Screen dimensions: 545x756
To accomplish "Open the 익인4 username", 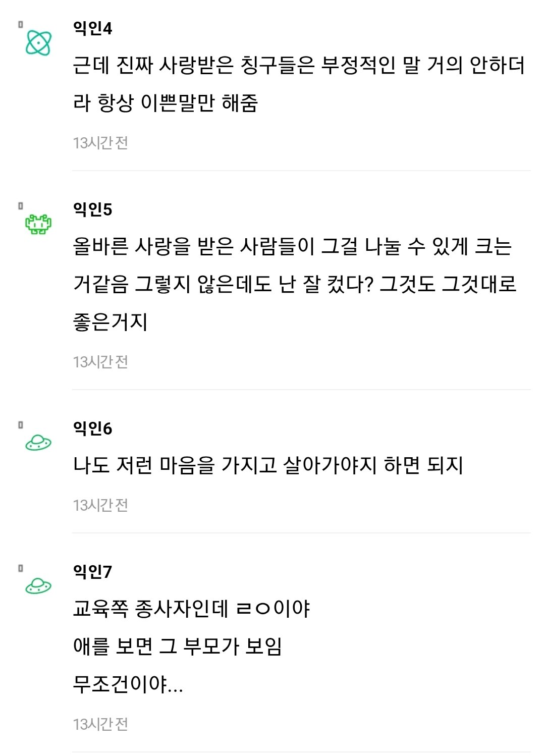I will pos(92,28).
